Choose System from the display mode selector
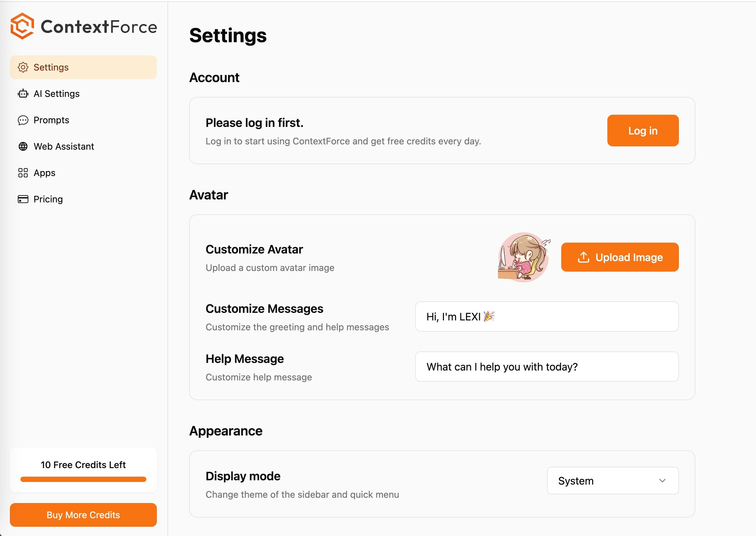Image resolution: width=756 pixels, height=536 pixels. 612,481
